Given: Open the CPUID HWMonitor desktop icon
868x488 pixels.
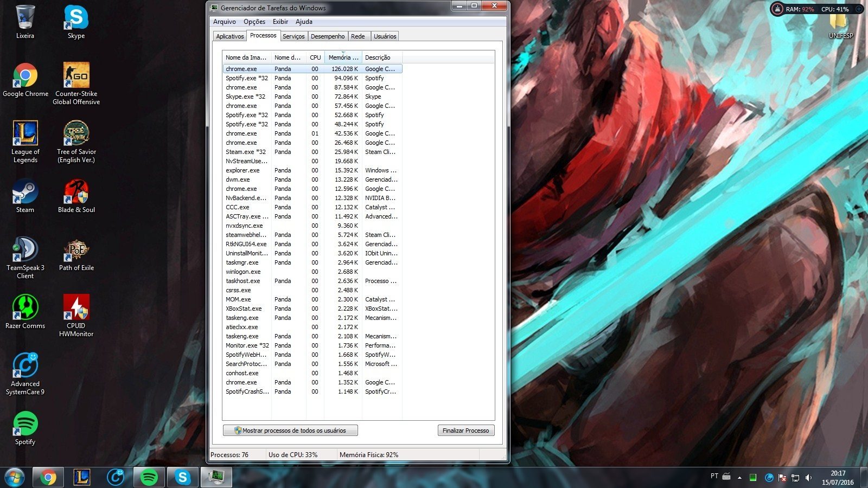Looking at the screenshot, I should point(76,316).
